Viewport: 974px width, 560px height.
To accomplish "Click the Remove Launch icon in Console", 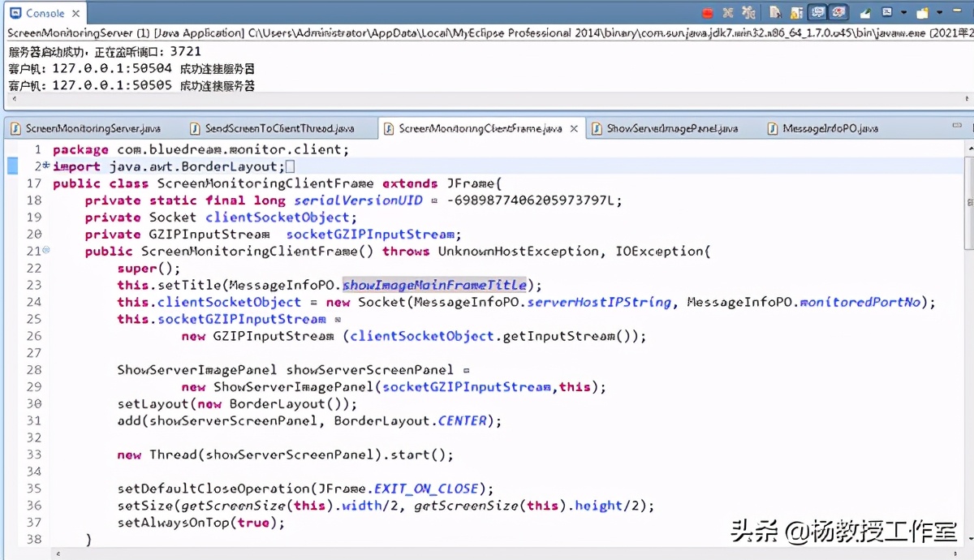I will point(728,13).
